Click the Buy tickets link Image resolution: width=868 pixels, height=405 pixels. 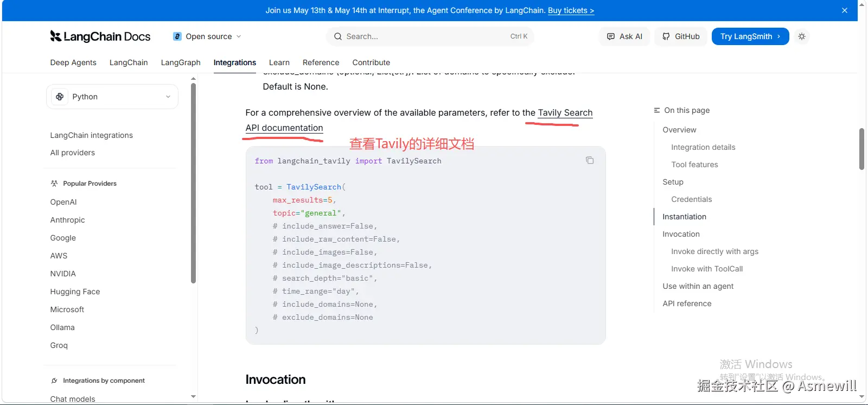(x=571, y=10)
